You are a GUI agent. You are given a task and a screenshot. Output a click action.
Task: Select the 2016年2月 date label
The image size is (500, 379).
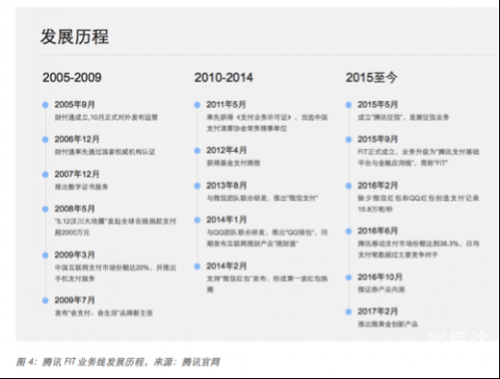378,185
